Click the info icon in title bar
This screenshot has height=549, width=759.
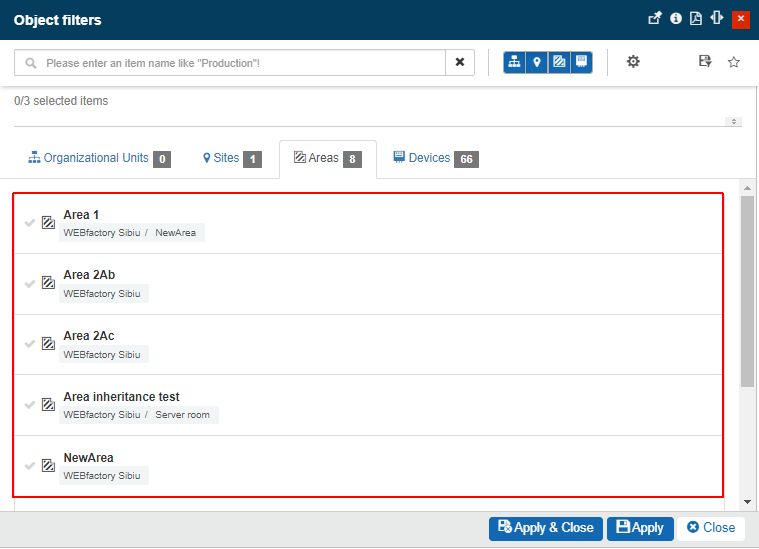[x=676, y=18]
